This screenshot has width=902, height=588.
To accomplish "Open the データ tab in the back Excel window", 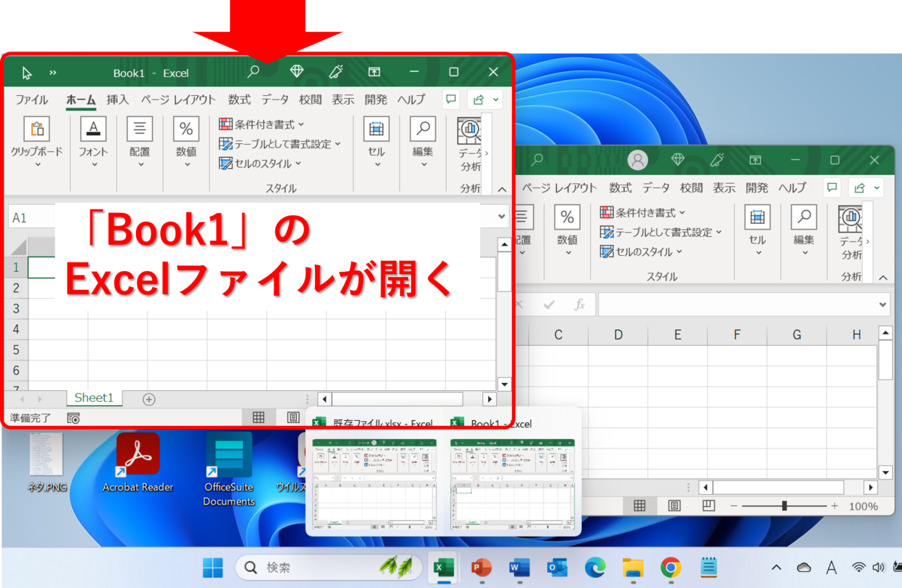I will click(656, 188).
